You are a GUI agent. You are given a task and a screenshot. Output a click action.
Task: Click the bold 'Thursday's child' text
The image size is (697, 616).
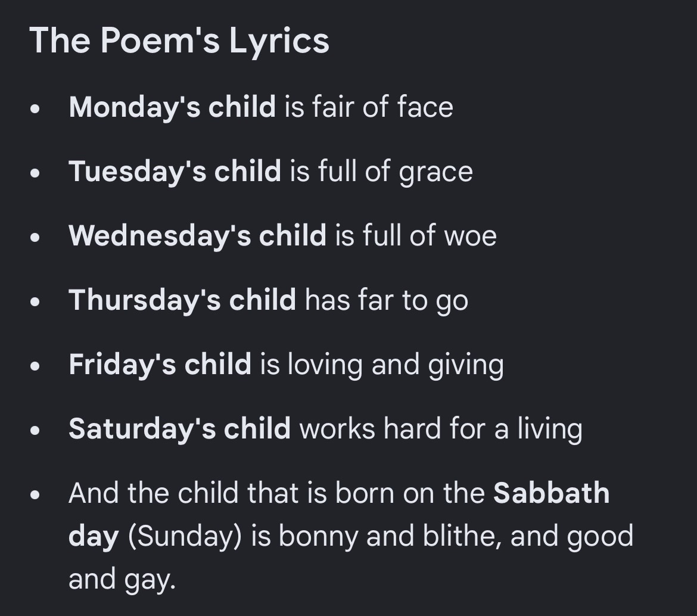(x=182, y=300)
